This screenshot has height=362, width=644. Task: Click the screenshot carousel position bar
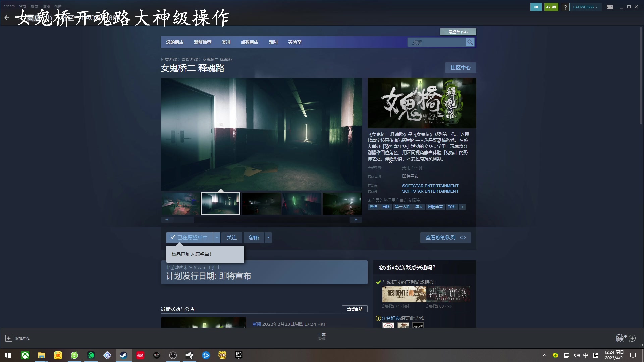[x=184, y=219]
